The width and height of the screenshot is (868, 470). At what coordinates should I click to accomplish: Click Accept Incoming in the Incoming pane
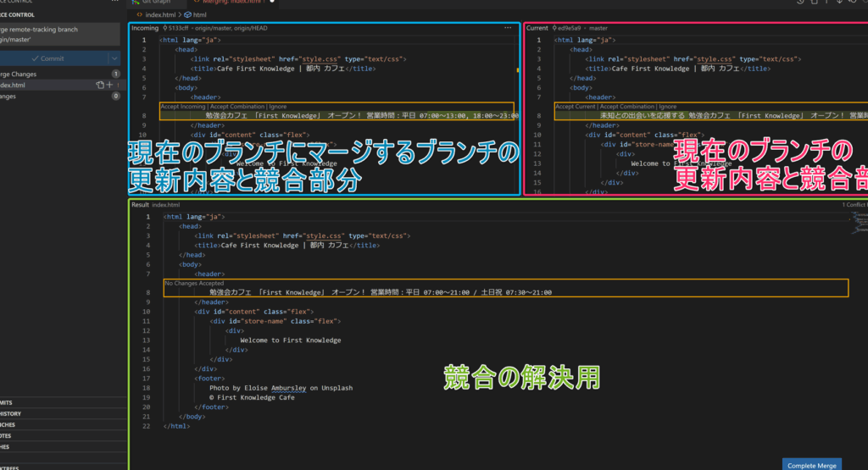pyautogui.click(x=182, y=107)
